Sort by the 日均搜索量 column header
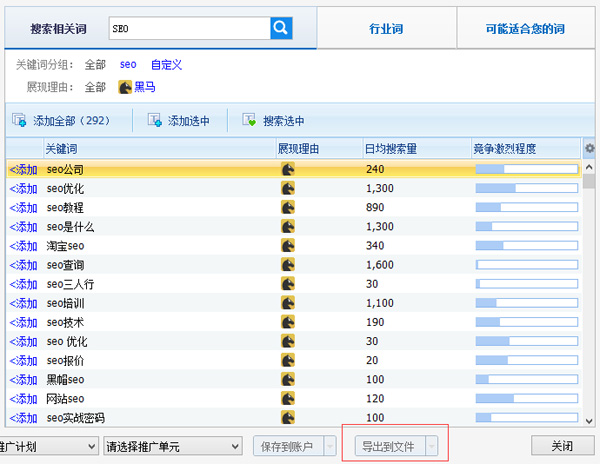 point(391,149)
